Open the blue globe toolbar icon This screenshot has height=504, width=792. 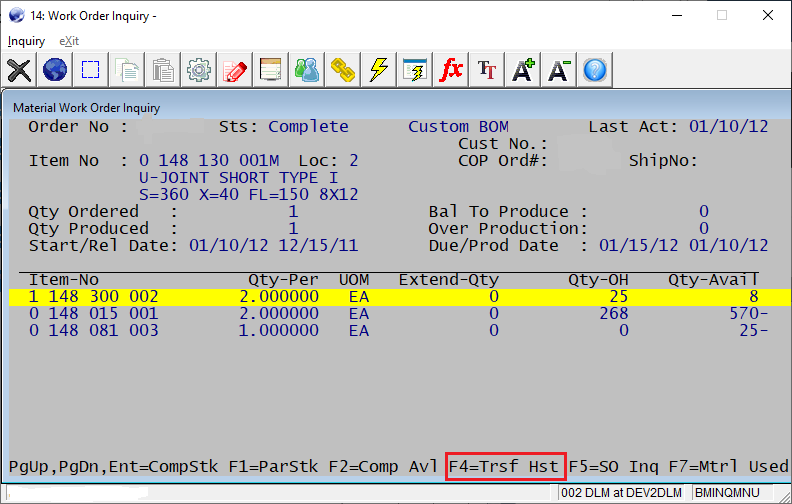tap(55, 70)
